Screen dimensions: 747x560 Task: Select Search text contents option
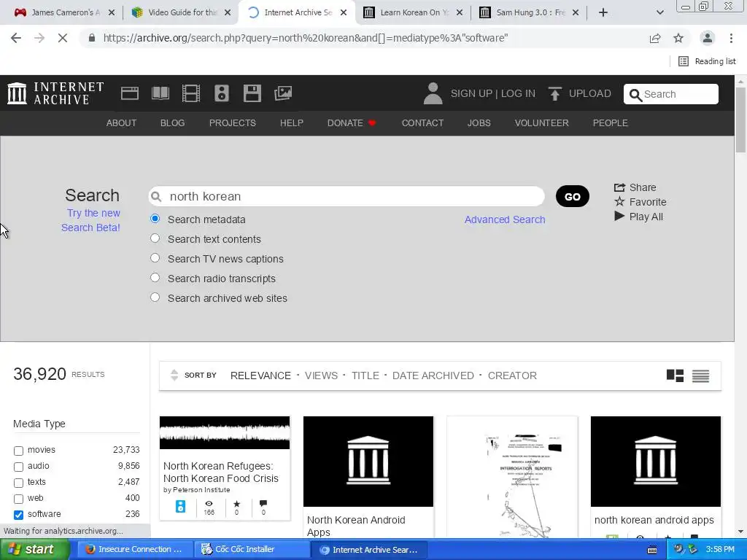(155, 238)
